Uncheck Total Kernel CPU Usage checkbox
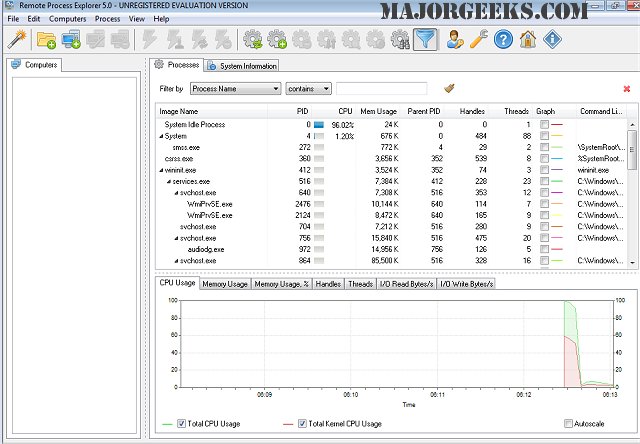 point(302,424)
